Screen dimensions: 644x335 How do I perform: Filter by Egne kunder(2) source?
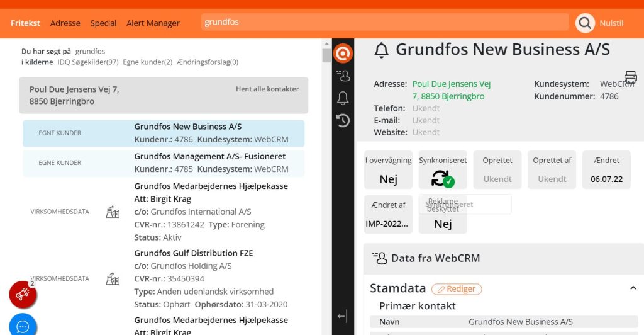[147, 62]
